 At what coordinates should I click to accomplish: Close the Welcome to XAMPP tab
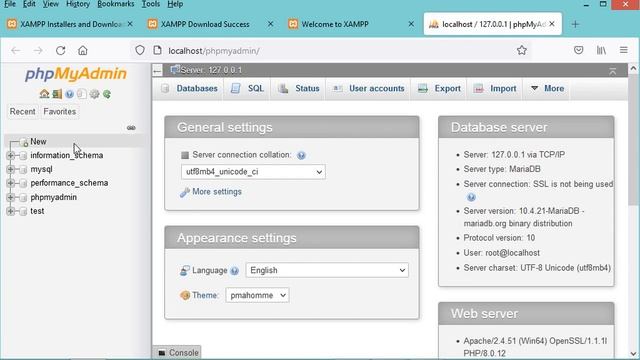coord(411,24)
